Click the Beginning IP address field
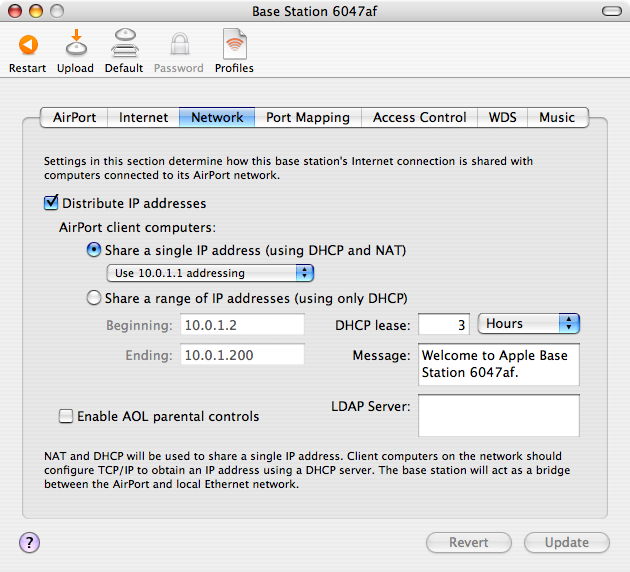Screen dimensions: 630x572 (242, 325)
